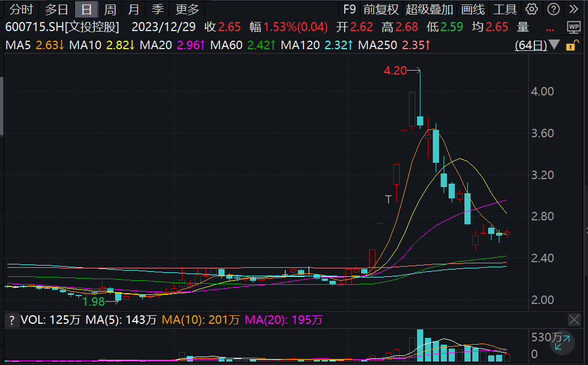Viewport: 588px width, 365px height.
Task: Click the WP monitor icon
Action: [573, 27]
